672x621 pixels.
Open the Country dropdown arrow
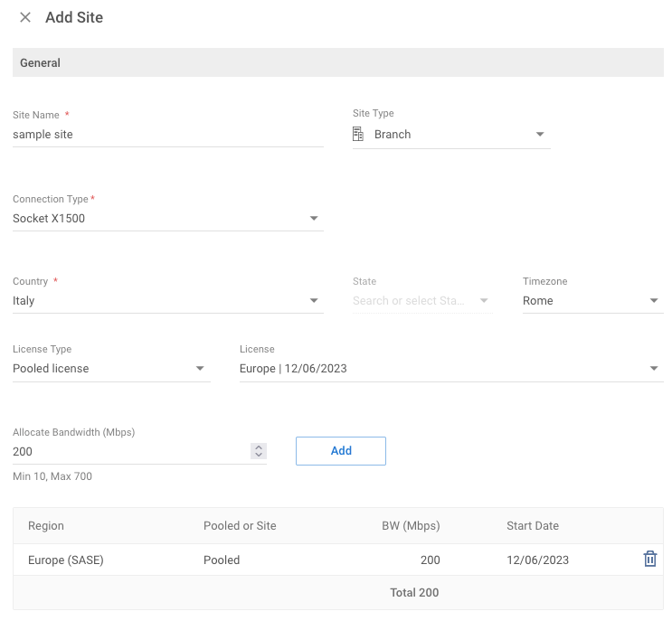pyautogui.click(x=314, y=301)
